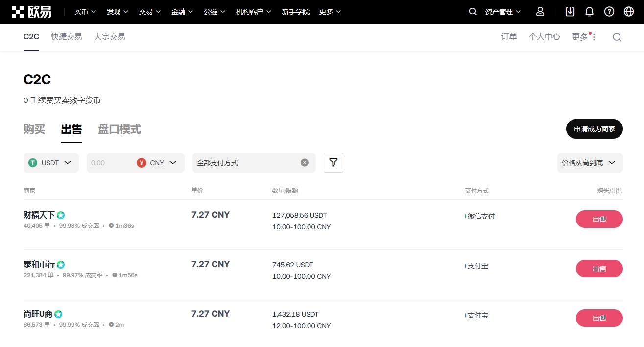Viewport: 644px width, 347px height.
Task: Click the 申请成为商家 button
Action: click(594, 129)
